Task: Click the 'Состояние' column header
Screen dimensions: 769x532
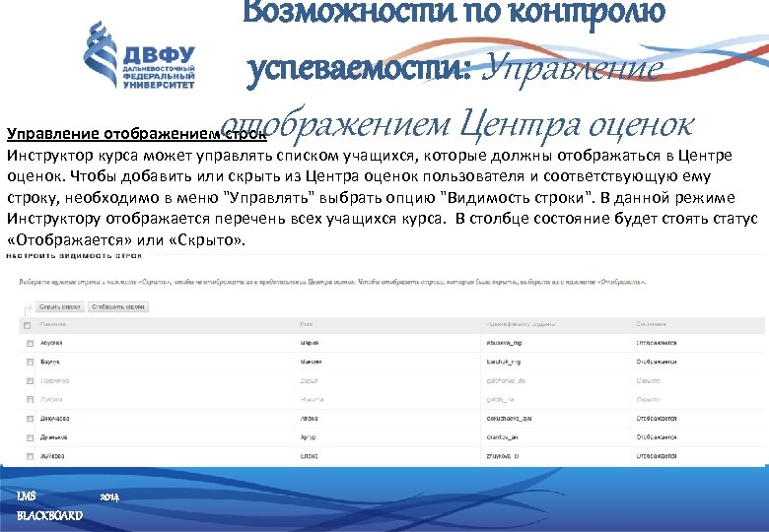Action: tap(652, 324)
